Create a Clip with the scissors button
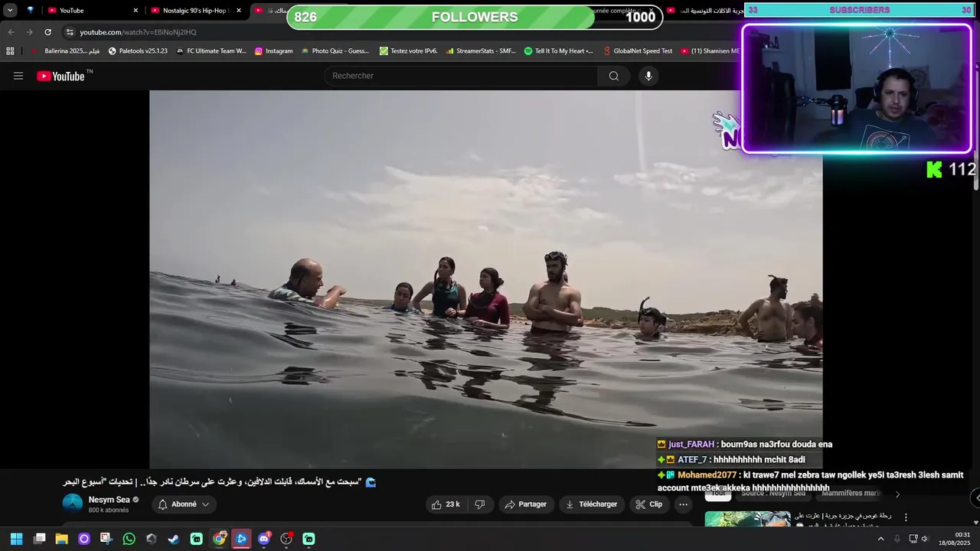Image resolution: width=980 pixels, height=551 pixels. click(648, 504)
